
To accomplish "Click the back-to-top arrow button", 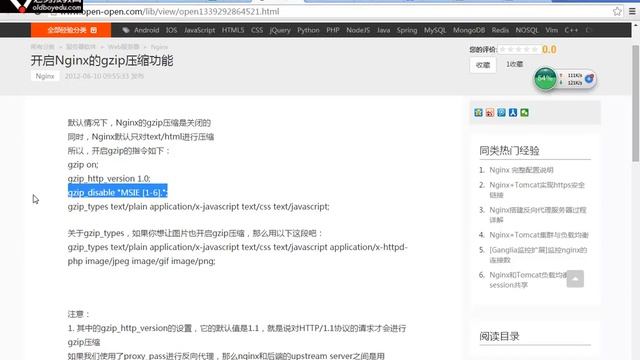I will [x=575, y=279].
